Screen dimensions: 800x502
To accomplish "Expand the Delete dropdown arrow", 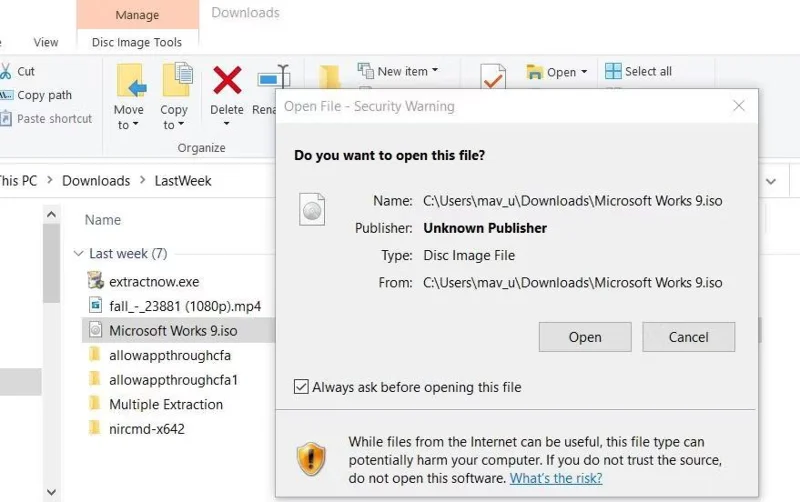I will click(x=227, y=123).
